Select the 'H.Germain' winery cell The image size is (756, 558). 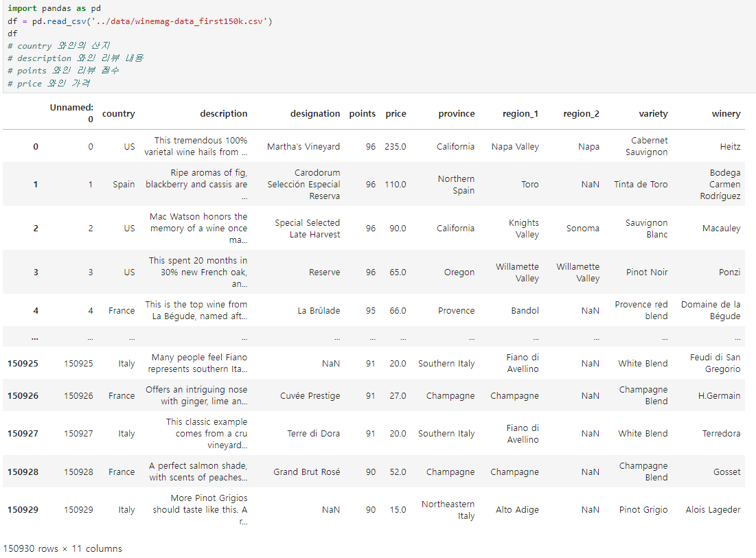(x=719, y=395)
